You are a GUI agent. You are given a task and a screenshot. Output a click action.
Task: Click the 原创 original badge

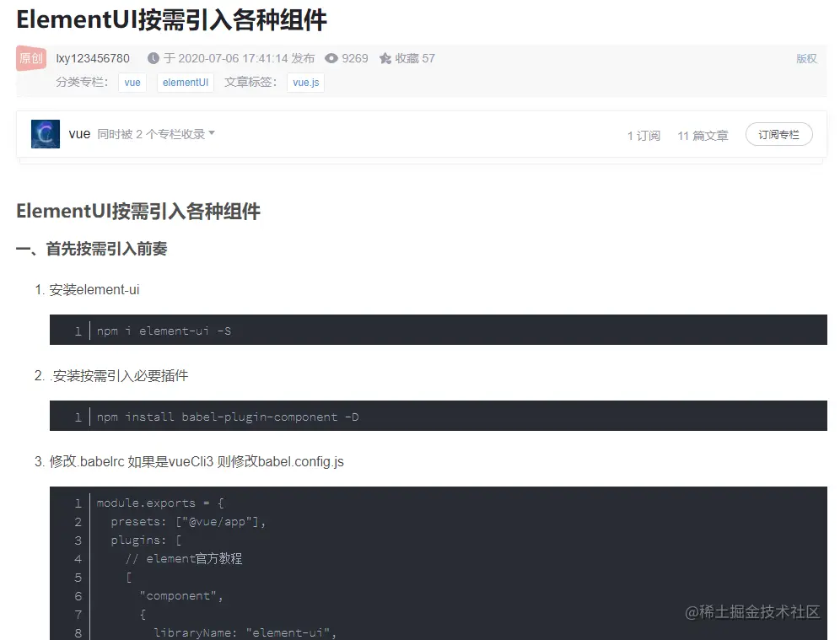coord(31,58)
